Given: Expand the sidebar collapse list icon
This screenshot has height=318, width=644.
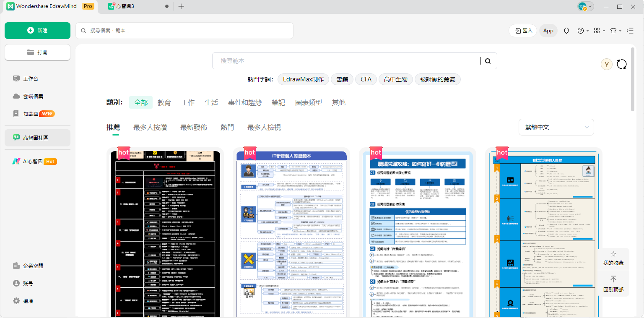Looking at the screenshot, I should coord(630,31).
